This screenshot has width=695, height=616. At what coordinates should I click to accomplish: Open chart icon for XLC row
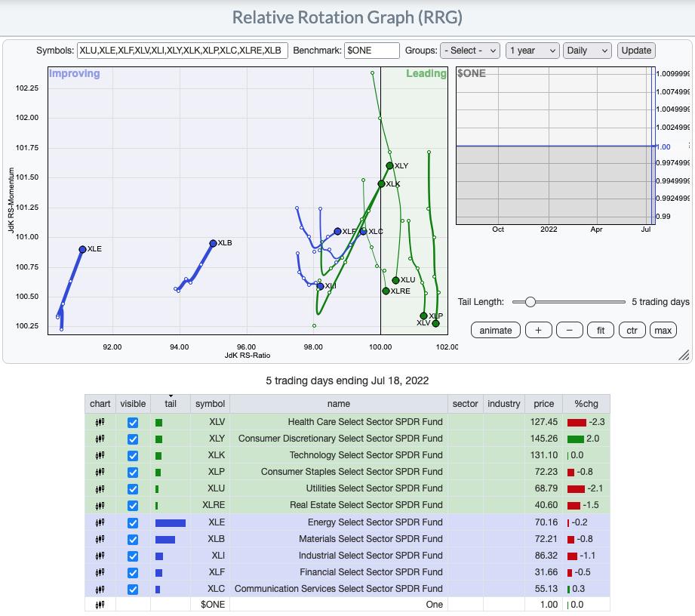click(x=100, y=590)
